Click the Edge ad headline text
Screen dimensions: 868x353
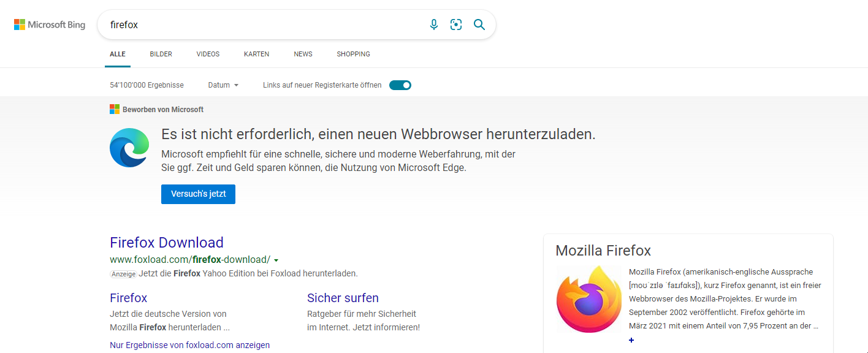click(x=378, y=134)
